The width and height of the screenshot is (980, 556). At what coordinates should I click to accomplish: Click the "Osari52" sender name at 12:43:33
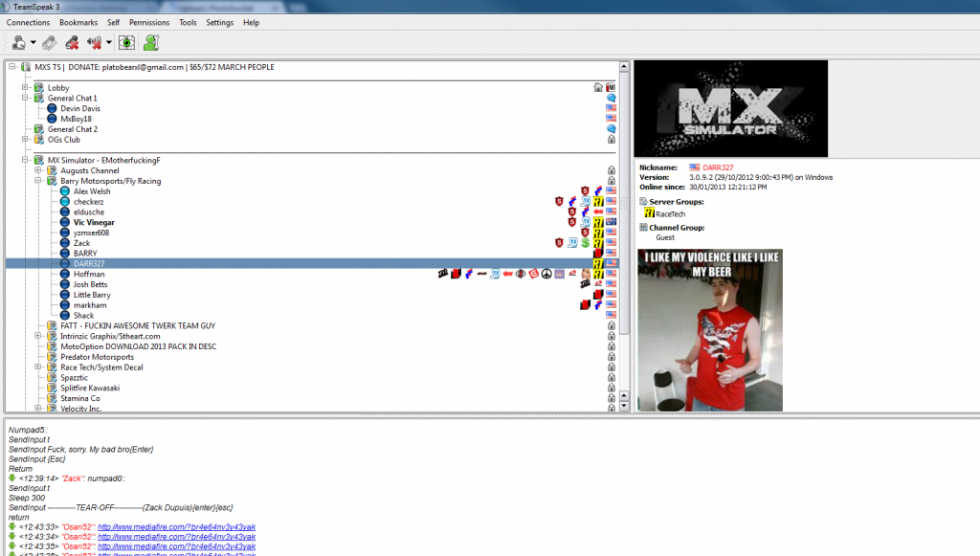(x=78, y=527)
